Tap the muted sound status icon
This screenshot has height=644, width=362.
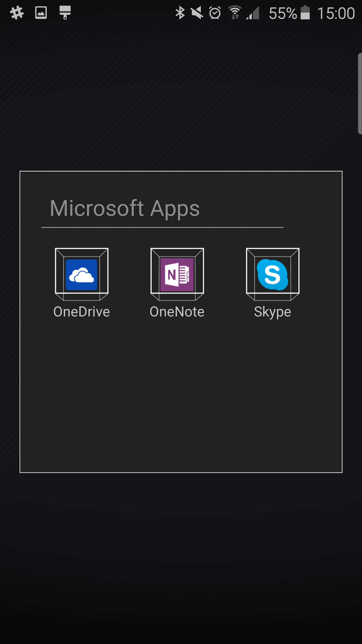pyautogui.click(x=197, y=13)
